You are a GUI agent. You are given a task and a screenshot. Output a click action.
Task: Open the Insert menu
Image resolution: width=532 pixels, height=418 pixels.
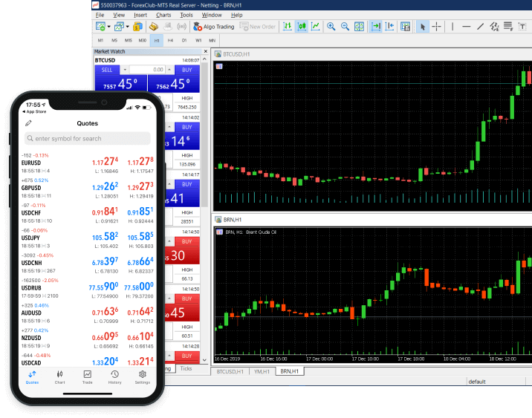(140, 15)
